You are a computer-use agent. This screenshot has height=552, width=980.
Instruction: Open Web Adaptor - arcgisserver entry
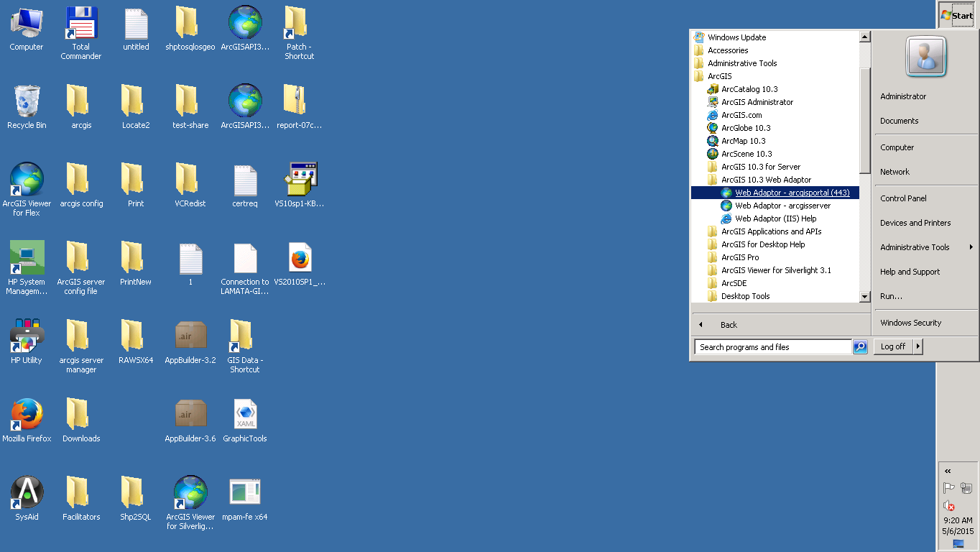(782, 206)
